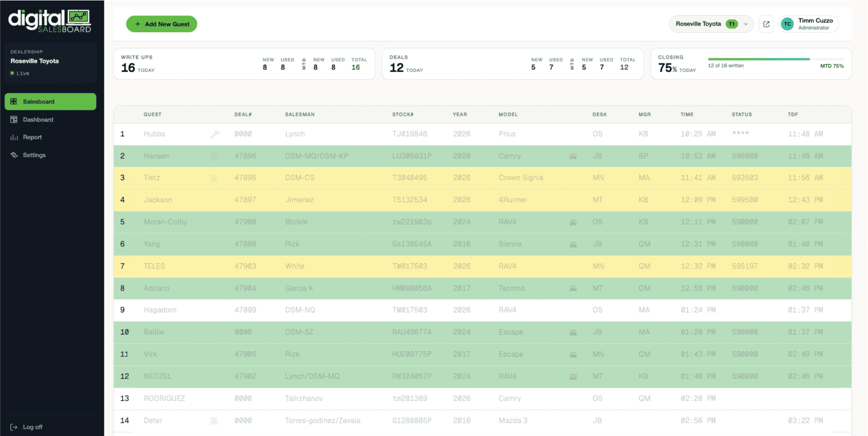This screenshot has width=868, height=436.
Task: Click the SALESMAN column header
Action: pos(300,114)
